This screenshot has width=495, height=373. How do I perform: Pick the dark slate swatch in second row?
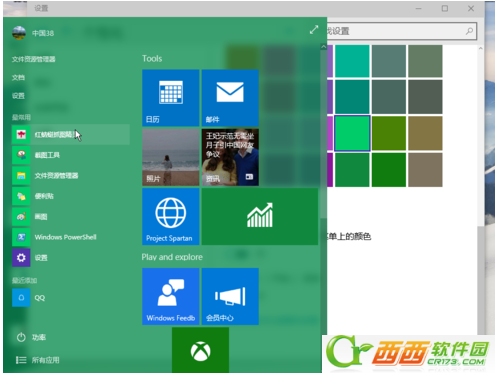389,97
